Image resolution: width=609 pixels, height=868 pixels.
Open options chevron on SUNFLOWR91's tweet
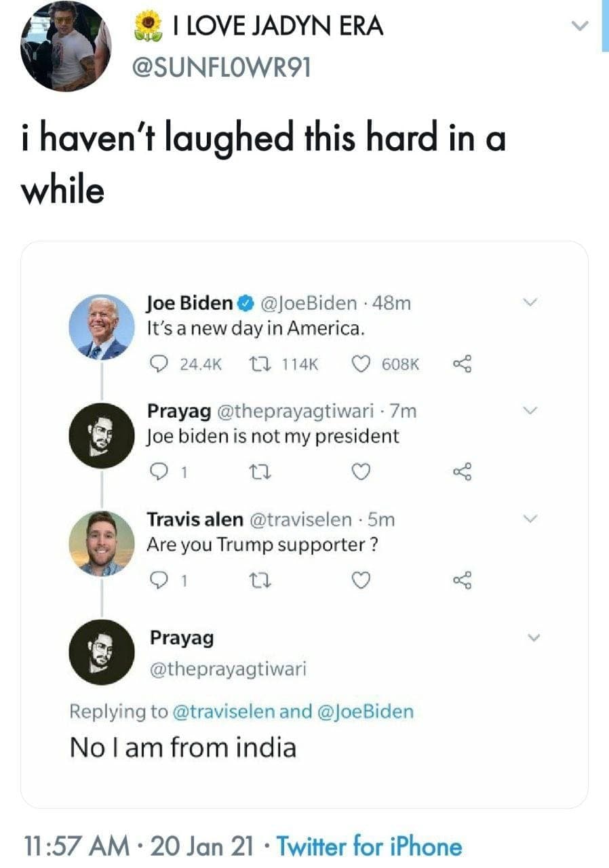(x=578, y=27)
